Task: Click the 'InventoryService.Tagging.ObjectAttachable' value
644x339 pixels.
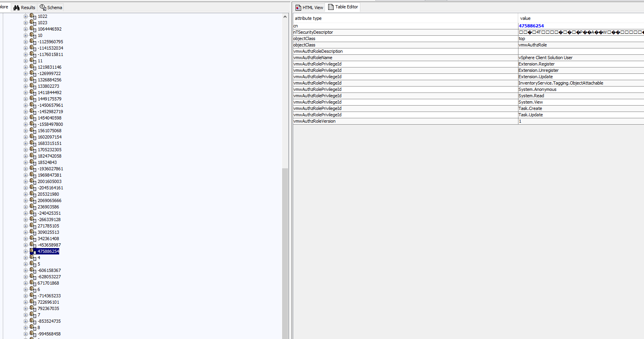Action: [x=581, y=83]
